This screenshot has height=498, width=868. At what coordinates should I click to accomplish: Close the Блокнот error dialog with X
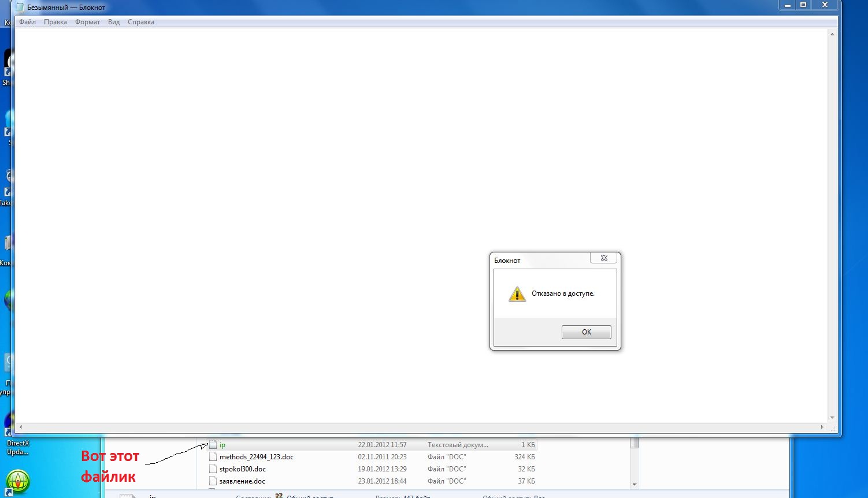(x=604, y=258)
